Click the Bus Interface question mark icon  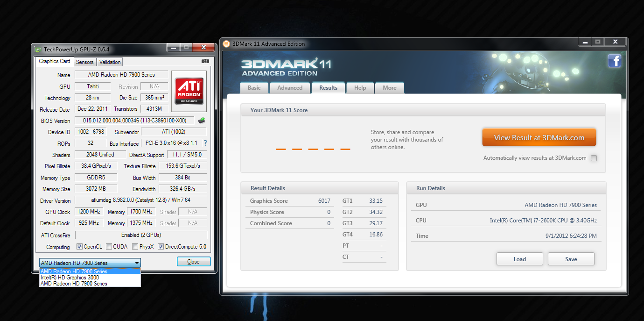point(205,143)
